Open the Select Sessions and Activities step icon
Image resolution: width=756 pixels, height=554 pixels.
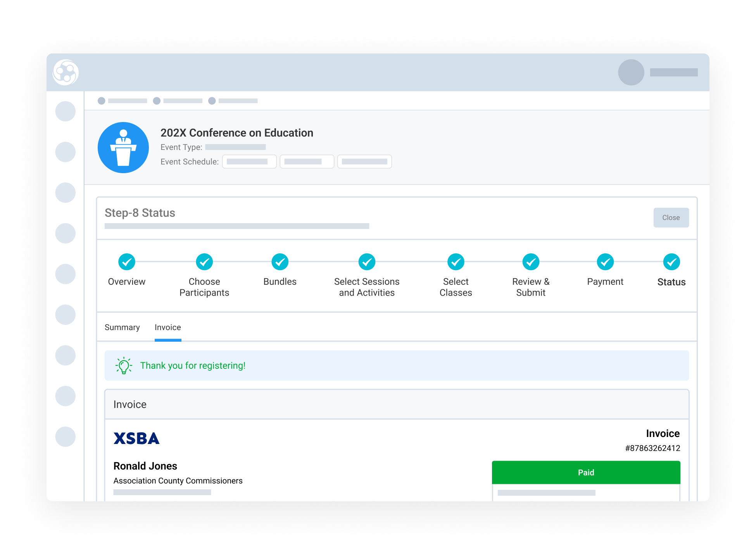[x=367, y=262]
